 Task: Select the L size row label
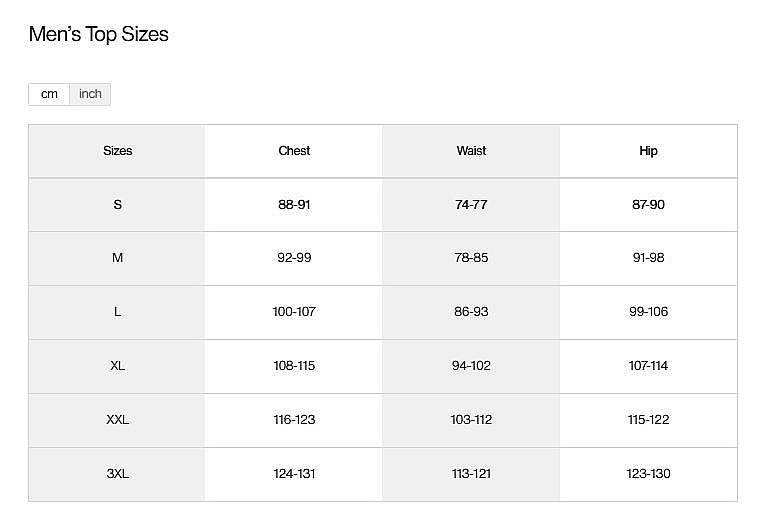click(117, 312)
